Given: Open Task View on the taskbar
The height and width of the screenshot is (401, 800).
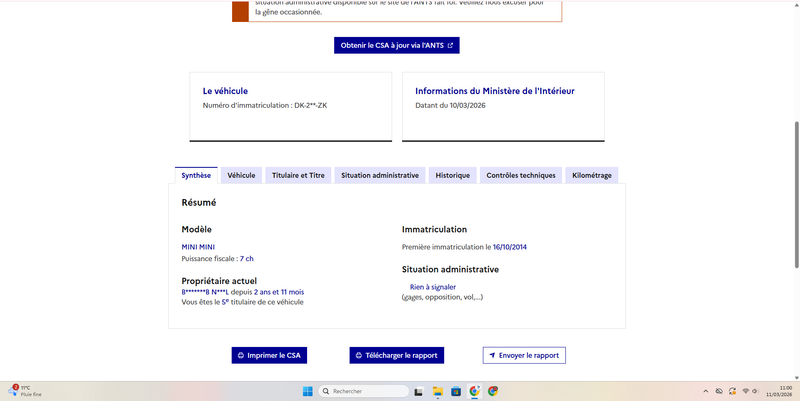Looking at the screenshot, I should click(418, 391).
